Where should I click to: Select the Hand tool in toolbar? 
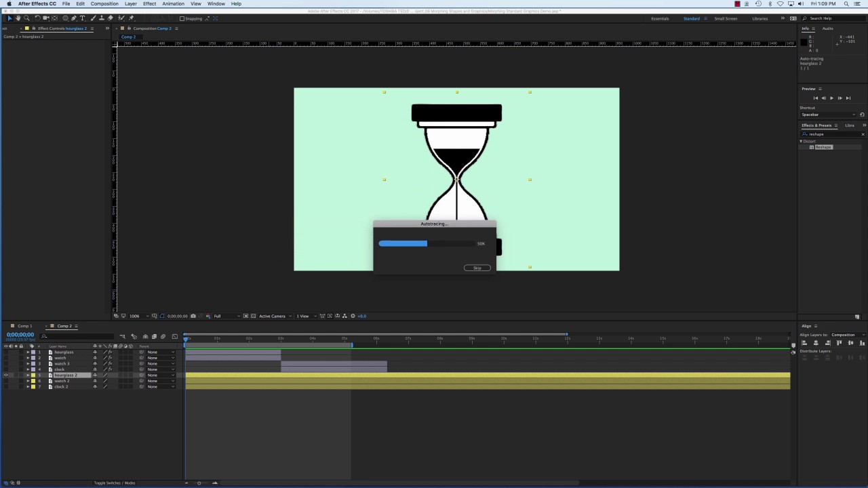coord(18,18)
